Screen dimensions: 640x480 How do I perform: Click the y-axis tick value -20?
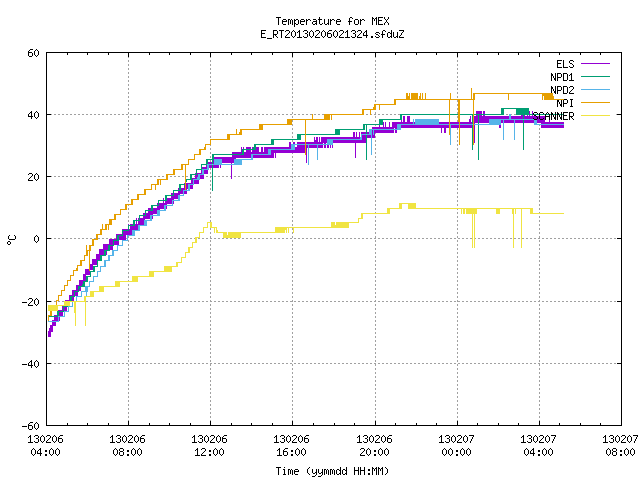pos(31,302)
